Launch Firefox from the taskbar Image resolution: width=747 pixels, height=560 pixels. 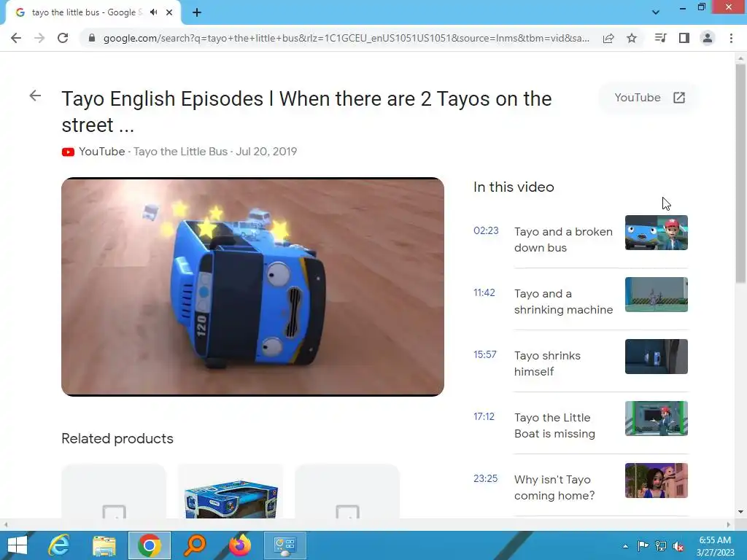point(239,545)
